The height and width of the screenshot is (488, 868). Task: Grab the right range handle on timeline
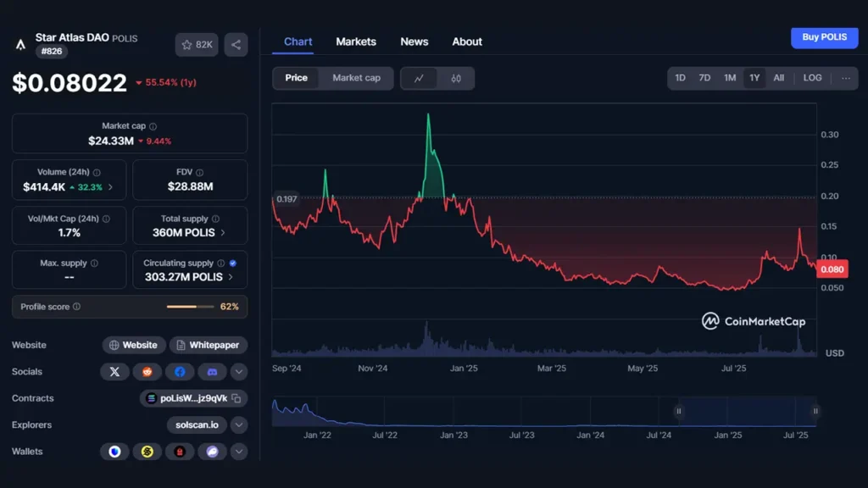click(815, 411)
